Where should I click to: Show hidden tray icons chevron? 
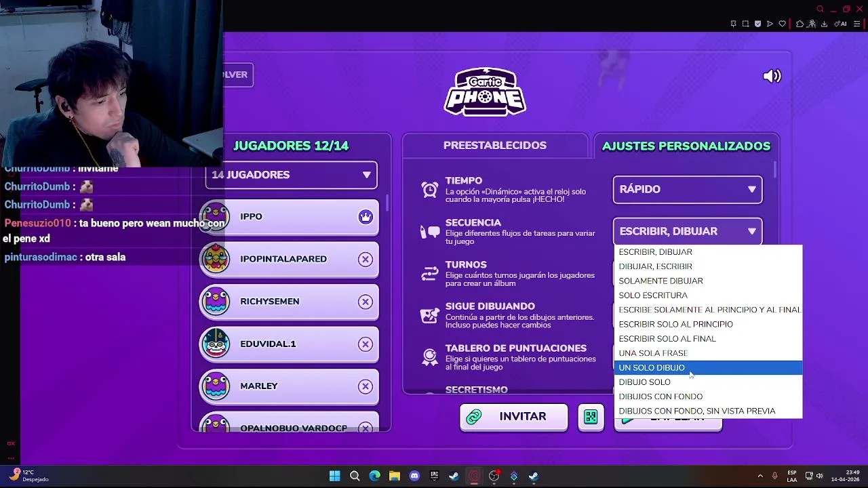pyautogui.click(x=760, y=476)
